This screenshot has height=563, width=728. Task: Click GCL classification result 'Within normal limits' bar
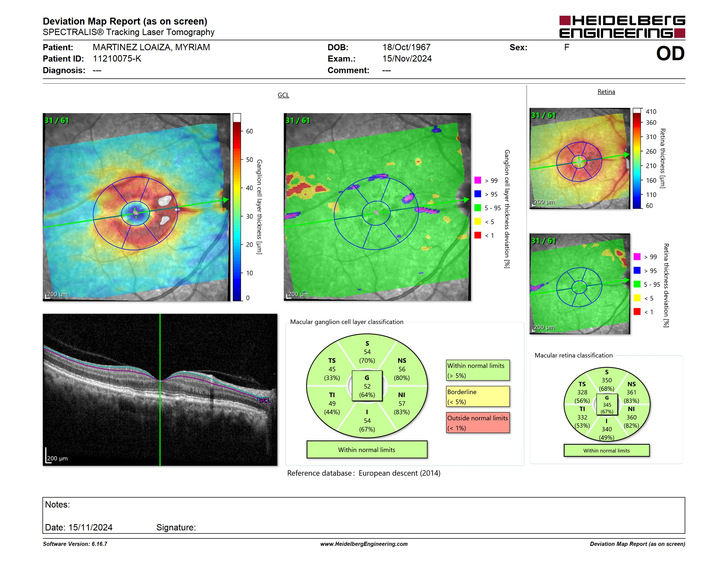pos(367,450)
